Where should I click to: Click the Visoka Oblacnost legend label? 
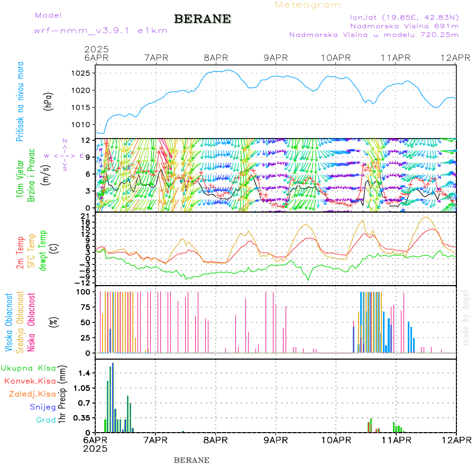(x=8, y=322)
